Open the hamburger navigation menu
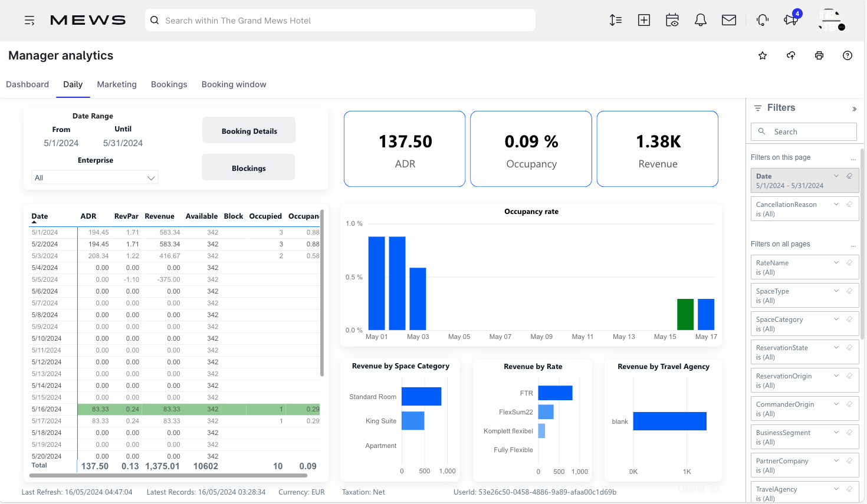The height and width of the screenshot is (504, 867). coord(29,19)
